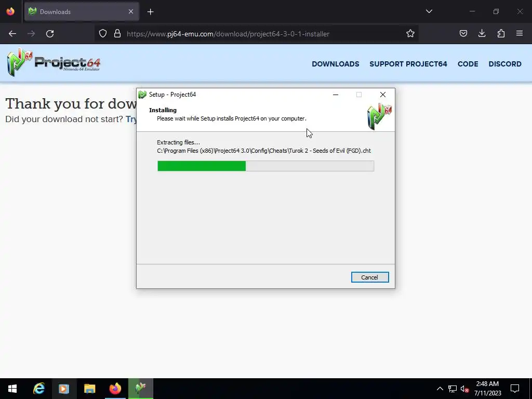
Task: Open the SUPPORT PROJECT64 navigation item
Action: pyautogui.click(x=408, y=64)
